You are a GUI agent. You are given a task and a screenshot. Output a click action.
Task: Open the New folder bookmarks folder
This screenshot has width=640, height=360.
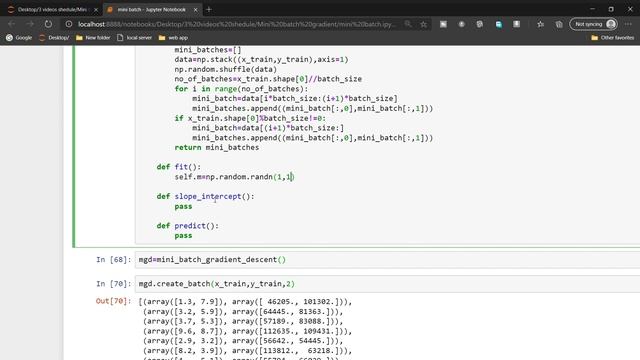pyautogui.click(x=93, y=38)
